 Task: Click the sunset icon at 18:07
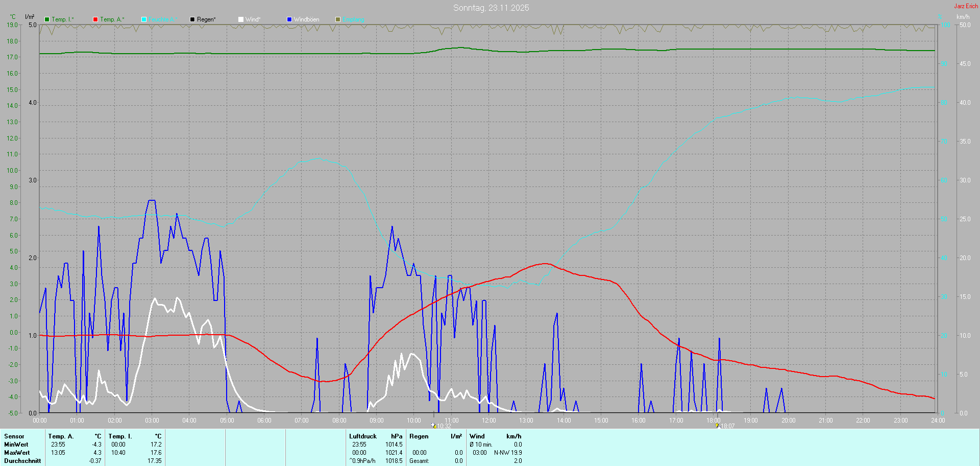[717, 425]
